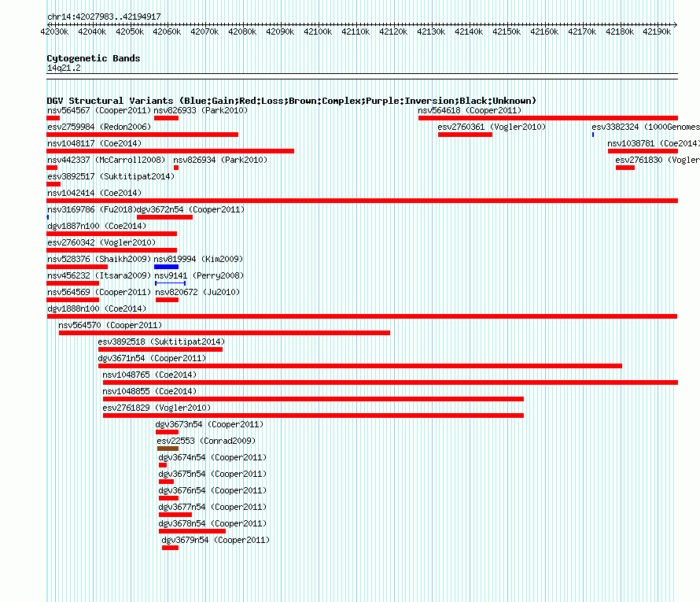The height and width of the screenshot is (602, 700).
Task: Click dgv3671n54 (Cooper2011) label
Action: coord(152,358)
